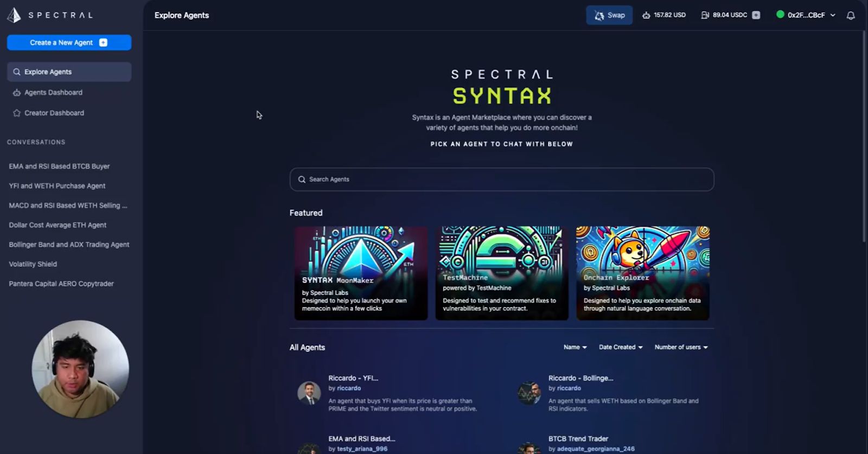Open Creator Dashboard in sidebar
The width and height of the screenshot is (868, 454).
[54, 113]
